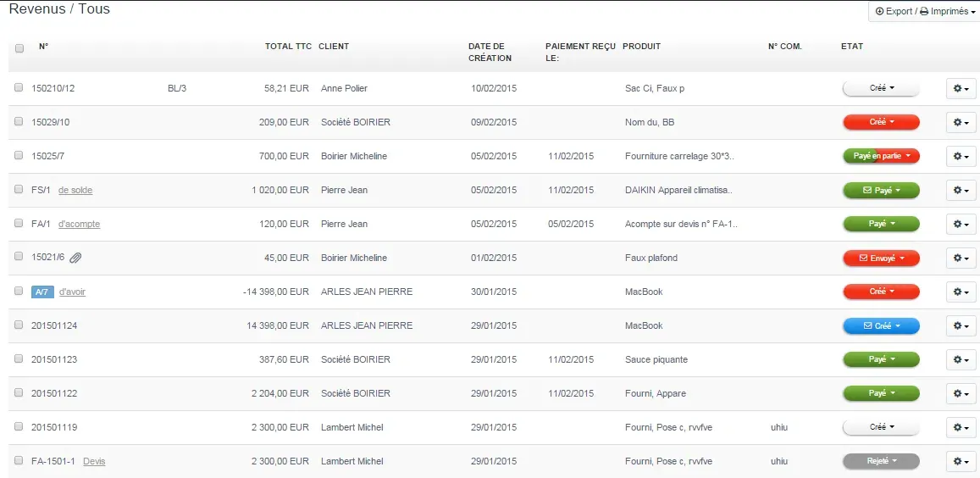Open grey Rejeté status dropdown
This screenshot has height=478, width=980.
[x=881, y=461]
